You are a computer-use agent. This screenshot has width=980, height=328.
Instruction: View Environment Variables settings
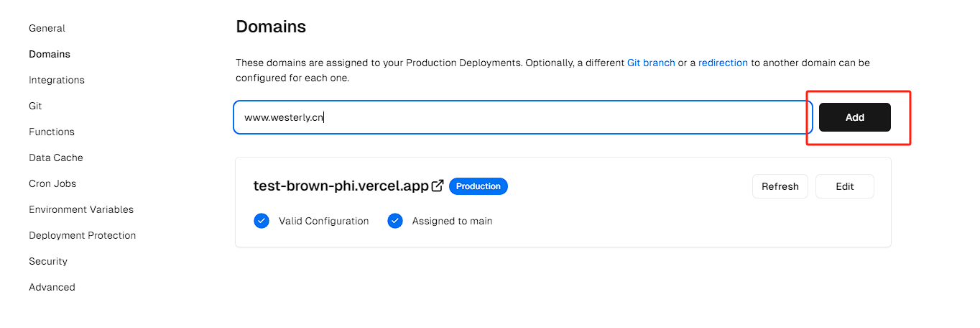coord(81,209)
